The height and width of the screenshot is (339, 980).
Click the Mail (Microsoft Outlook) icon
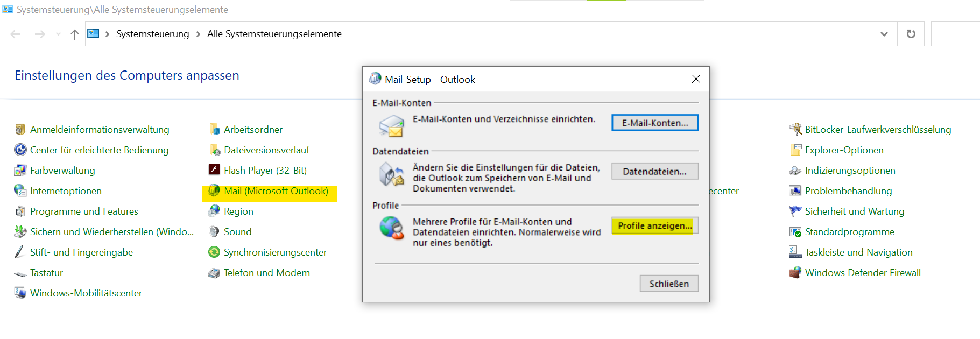pos(214,191)
